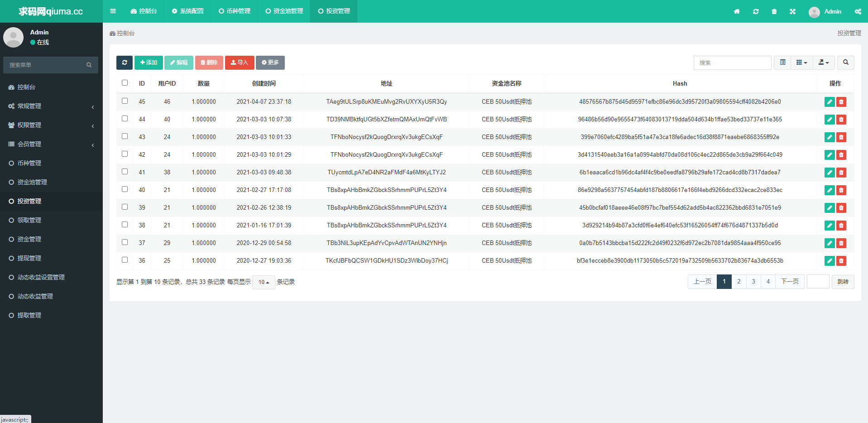Toggle sidebar with the hamburger menu icon

click(x=113, y=11)
